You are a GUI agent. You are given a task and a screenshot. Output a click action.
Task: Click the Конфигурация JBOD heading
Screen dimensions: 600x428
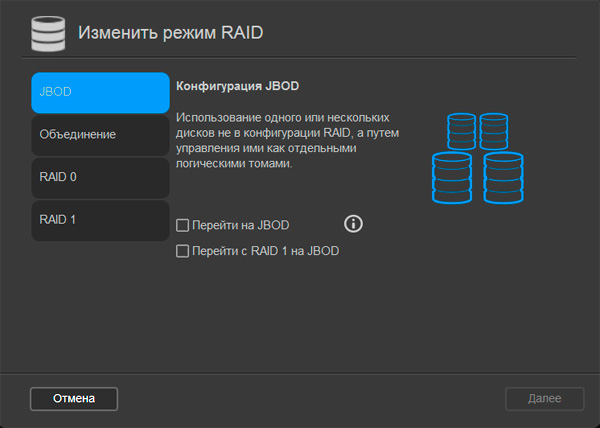click(237, 86)
